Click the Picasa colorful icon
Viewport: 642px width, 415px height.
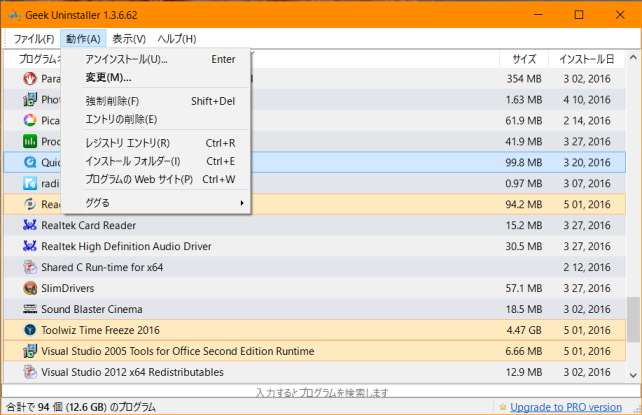[30, 120]
